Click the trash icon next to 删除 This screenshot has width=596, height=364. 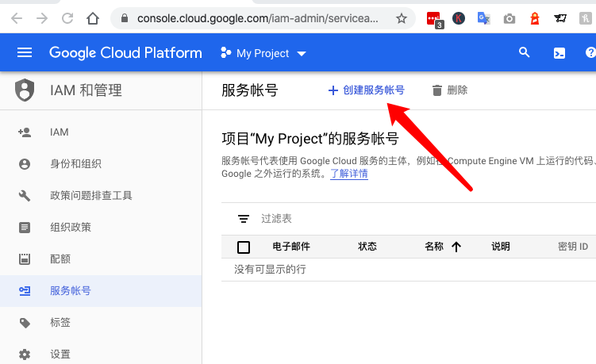pos(437,90)
